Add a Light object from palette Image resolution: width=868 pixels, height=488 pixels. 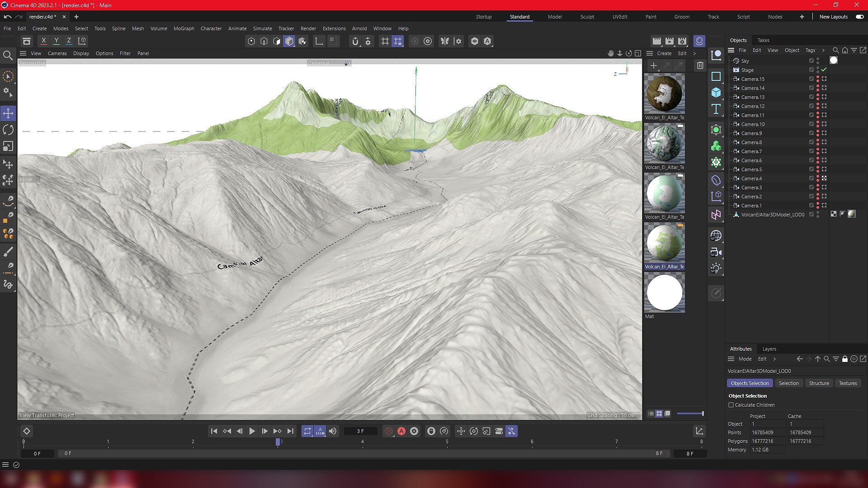[x=716, y=268]
